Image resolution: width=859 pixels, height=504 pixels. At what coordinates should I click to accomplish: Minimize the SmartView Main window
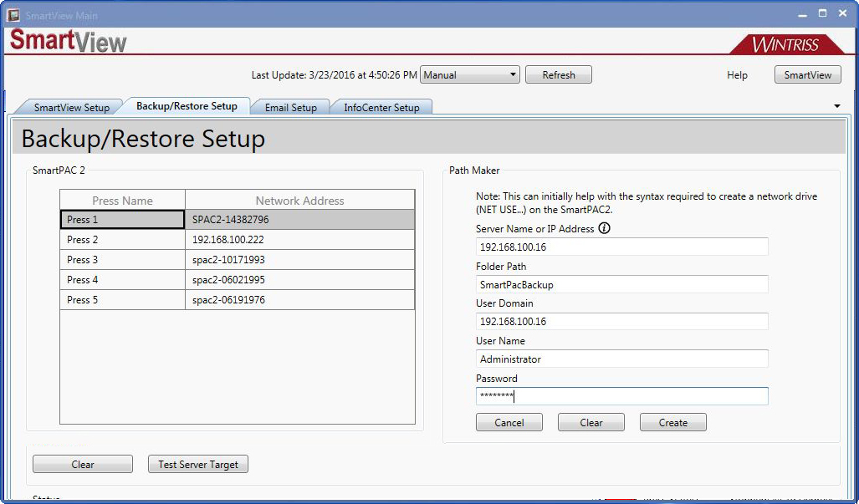(x=803, y=14)
